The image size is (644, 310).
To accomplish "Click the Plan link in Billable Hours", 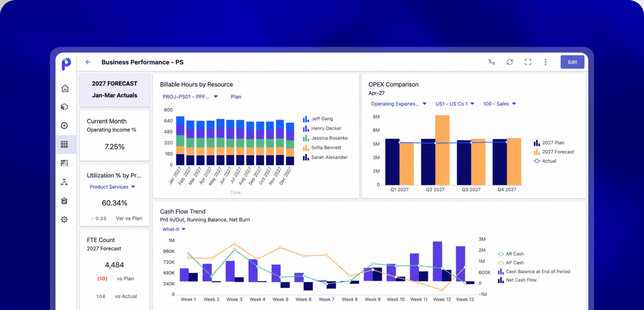I will point(236,97).
